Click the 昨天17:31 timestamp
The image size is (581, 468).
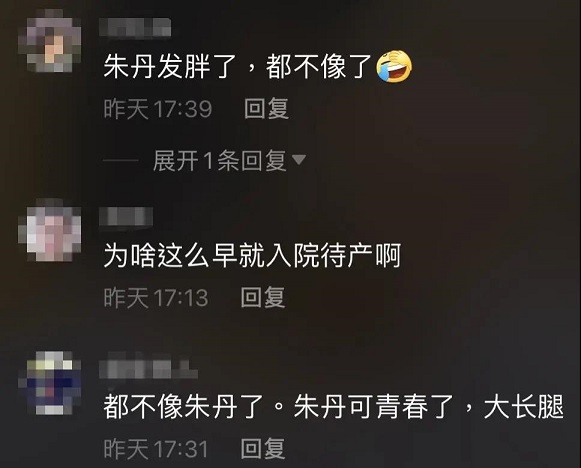(x=156, y=449)
